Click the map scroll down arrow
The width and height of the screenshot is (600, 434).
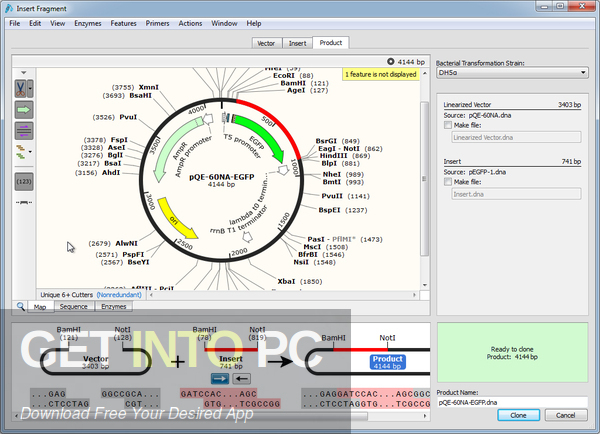click(425, 285)
